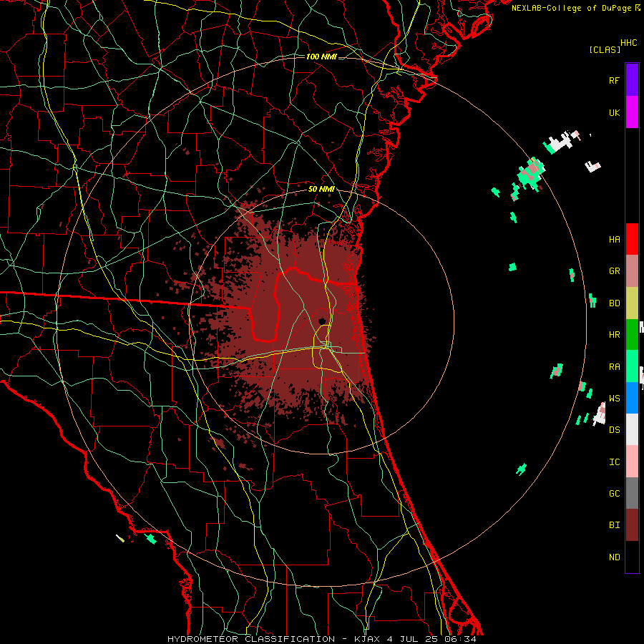Select the IC legend label

[614, 462]
